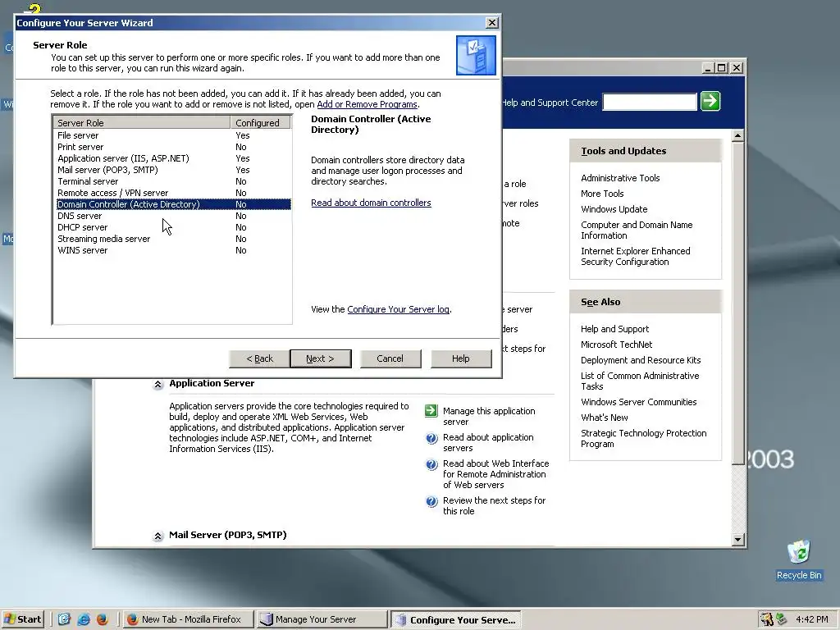Cancel the Configure Your Server Wizard
Image resolution: width=840 pixels, height=630 pixels.
(x=390, y=358)
